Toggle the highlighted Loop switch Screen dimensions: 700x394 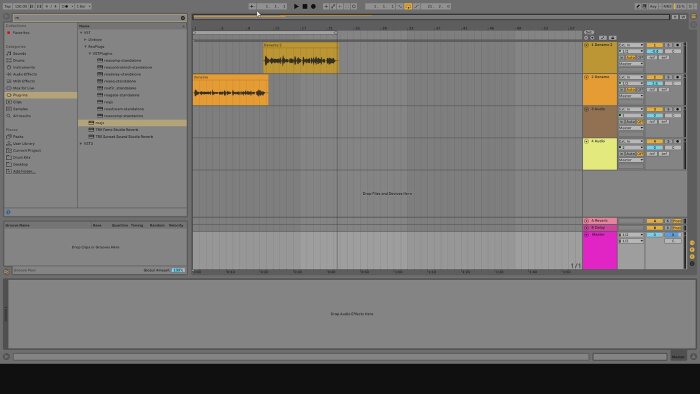[x=408, y=6]
